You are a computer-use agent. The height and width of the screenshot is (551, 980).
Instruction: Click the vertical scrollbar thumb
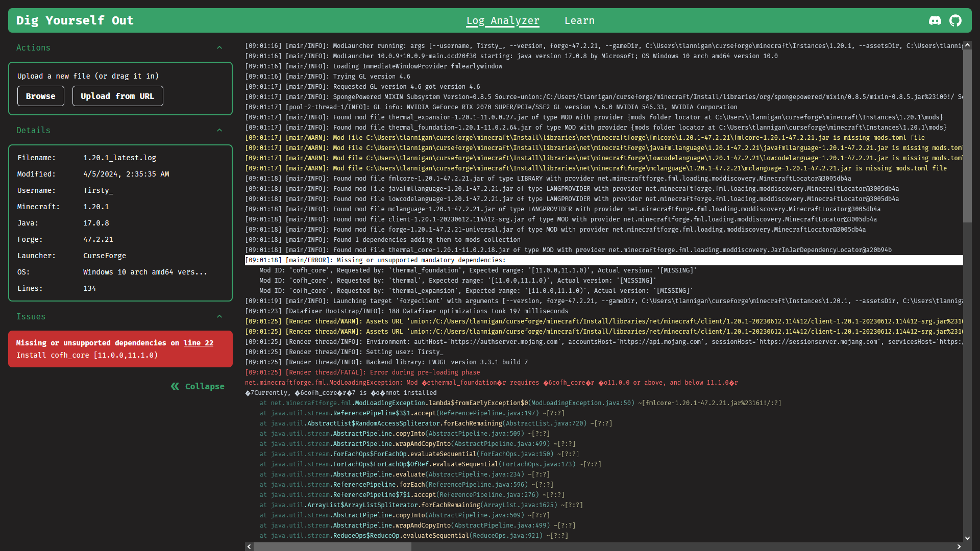tap(967, 135)
